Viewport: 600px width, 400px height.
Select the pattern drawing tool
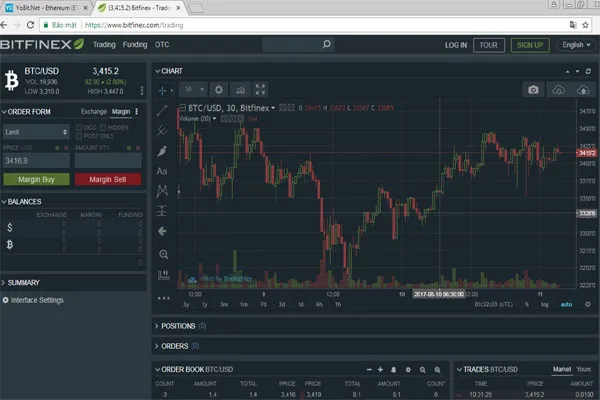pyautogui.click(x=162, y=191)
